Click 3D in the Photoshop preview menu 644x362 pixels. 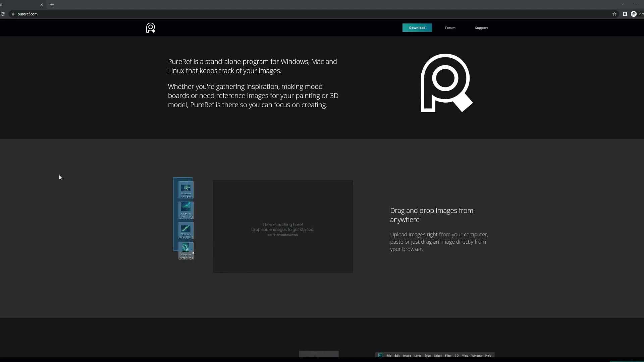click(x=457, y=356)
